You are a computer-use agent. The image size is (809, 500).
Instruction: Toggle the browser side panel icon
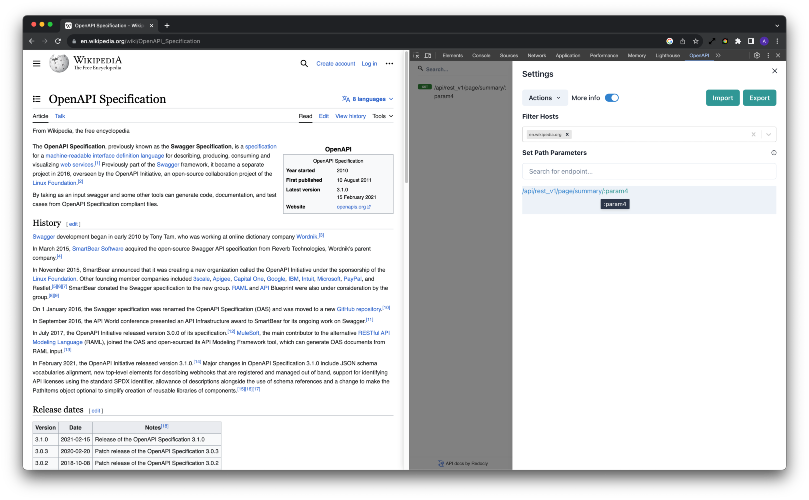pos(751,41)
